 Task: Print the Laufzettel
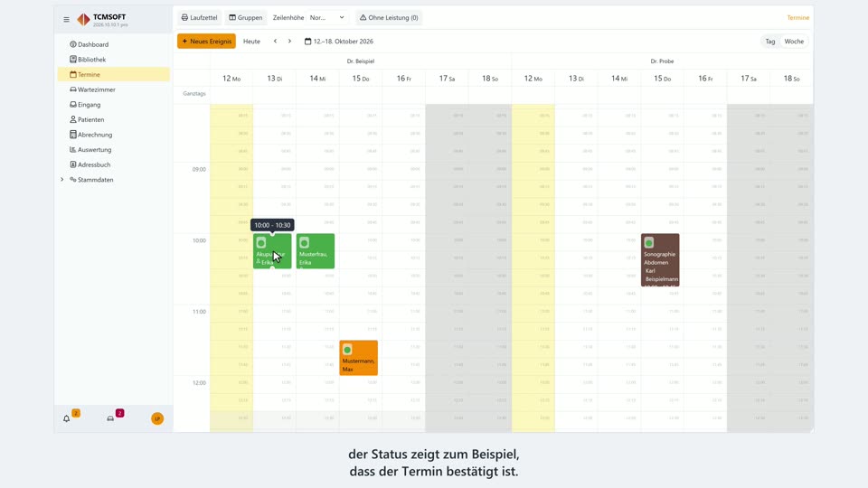199,18
